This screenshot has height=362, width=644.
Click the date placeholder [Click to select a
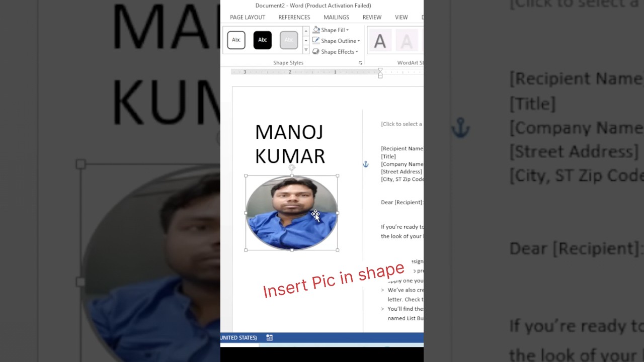(x=401, y=124)
